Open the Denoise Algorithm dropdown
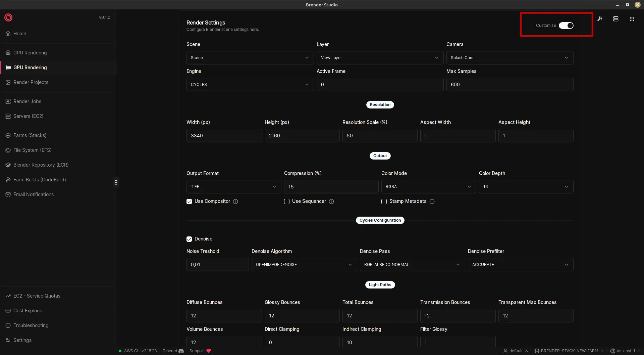This screenshot has width=644, height=355. coord(304,264)
